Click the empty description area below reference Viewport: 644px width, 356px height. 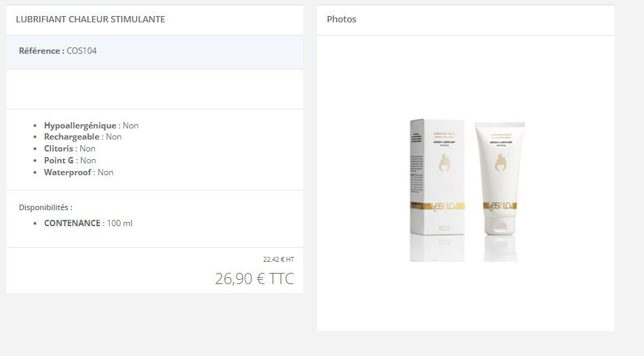click(x=154, y=89)
